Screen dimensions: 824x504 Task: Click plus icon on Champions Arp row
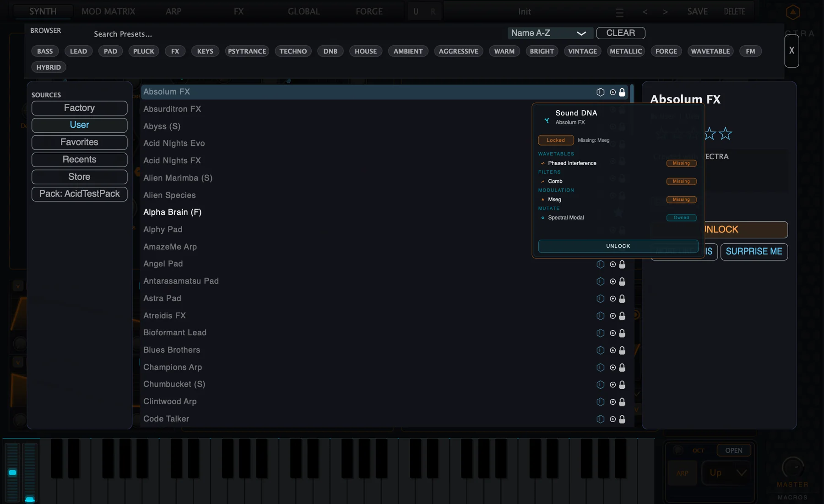613,368
